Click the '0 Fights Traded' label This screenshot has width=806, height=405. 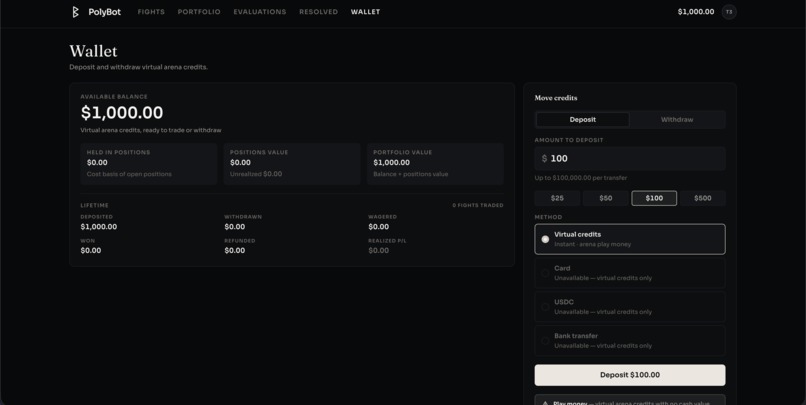[478, 206]
